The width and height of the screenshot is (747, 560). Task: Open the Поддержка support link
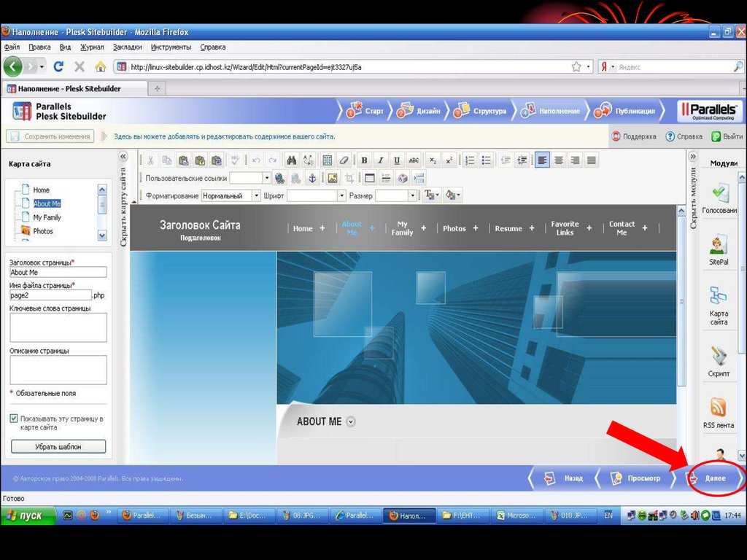pos(634,136)
